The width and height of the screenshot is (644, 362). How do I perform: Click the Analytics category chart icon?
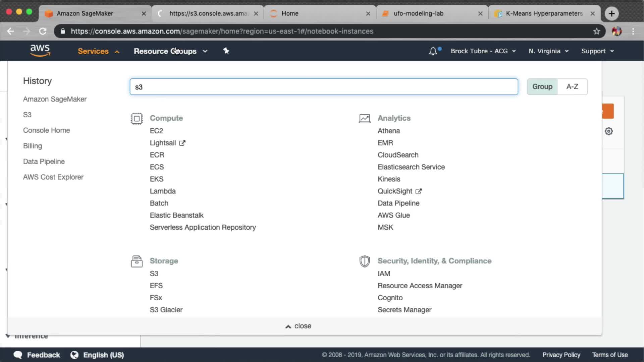coord(365,118)
